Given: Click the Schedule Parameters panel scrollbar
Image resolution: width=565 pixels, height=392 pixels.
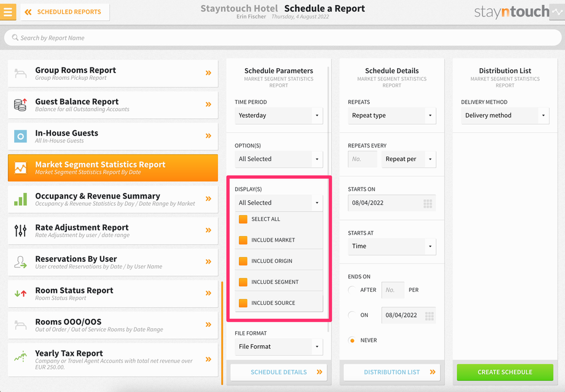Looking at the screenshot, I should click(329, 199).
